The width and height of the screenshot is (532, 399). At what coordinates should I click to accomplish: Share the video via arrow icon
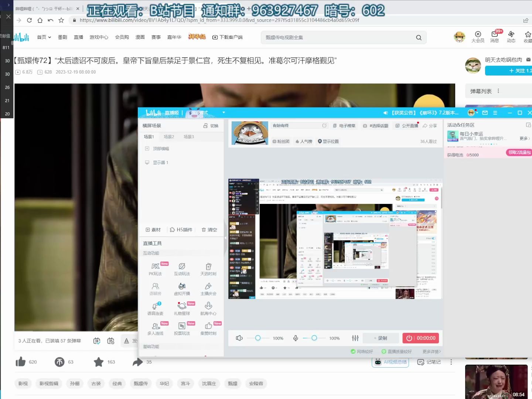(138, 362)
